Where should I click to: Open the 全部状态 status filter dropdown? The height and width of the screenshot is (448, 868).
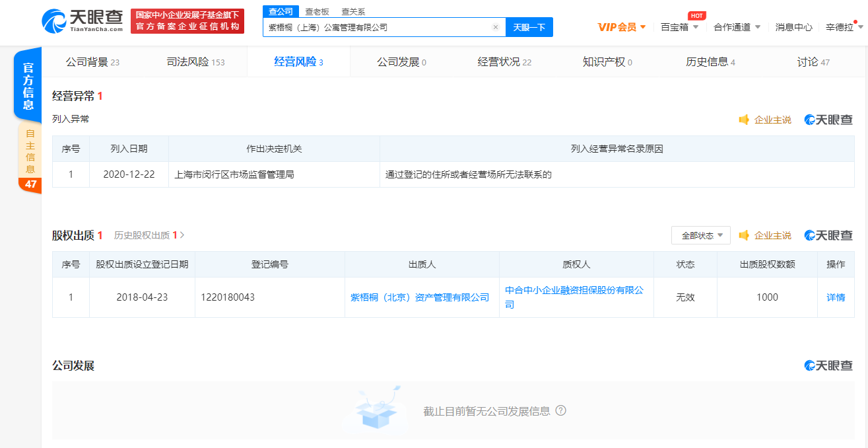coord(701,235)
